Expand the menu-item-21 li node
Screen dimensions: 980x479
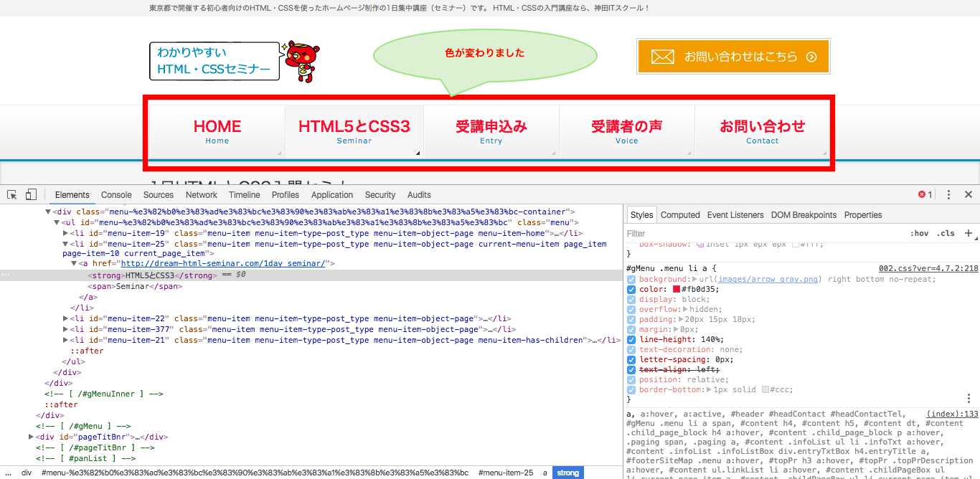pyautogui.click(x=66, y=341)
